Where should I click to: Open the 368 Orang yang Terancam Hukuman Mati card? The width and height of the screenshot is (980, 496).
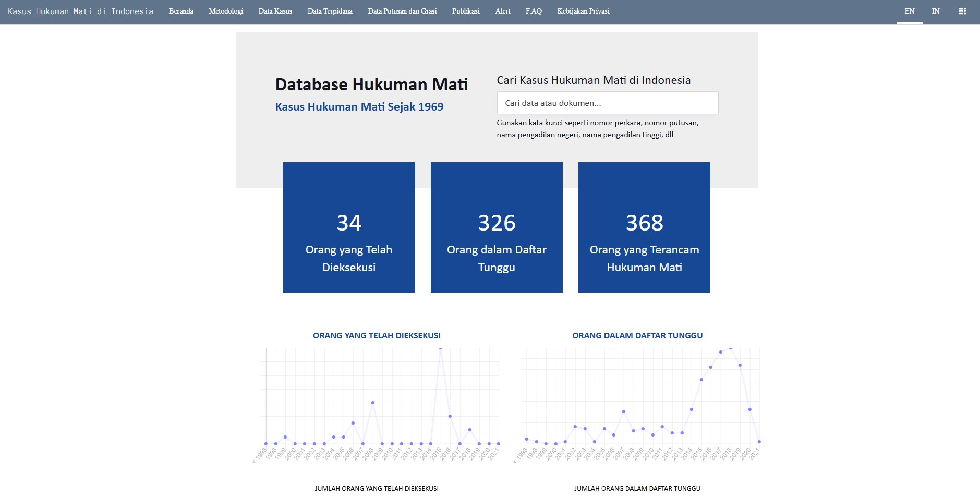point(644,227)
